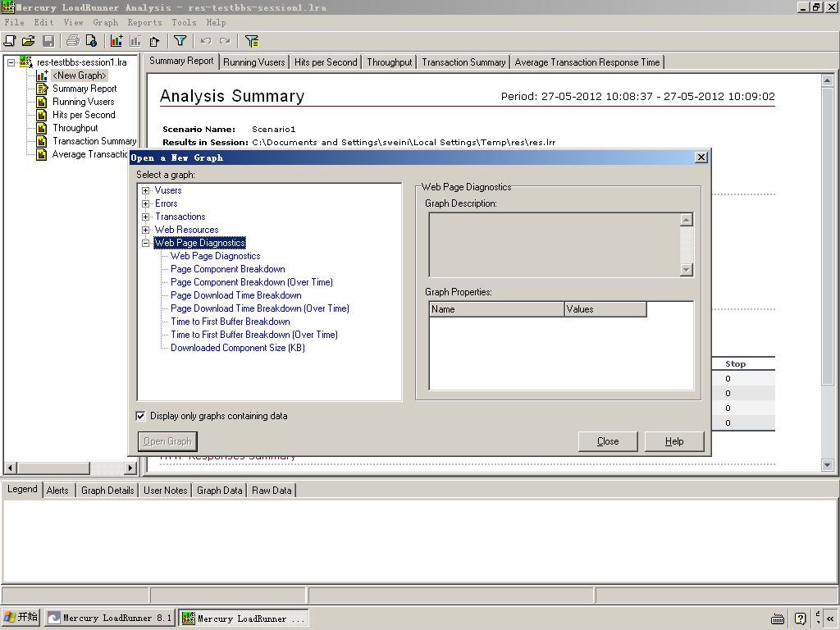
Task: Click the summary report scroll up arrow
Action: pos(827,81)
